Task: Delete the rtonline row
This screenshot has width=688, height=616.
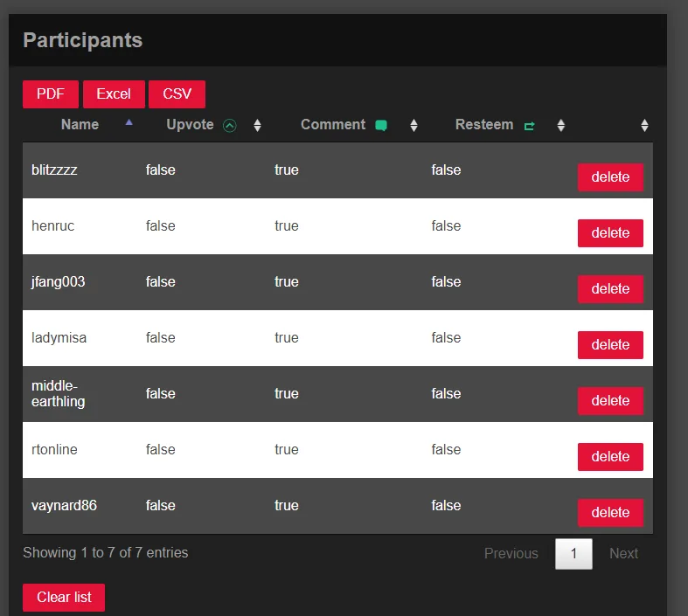Action: coord(610,457)
